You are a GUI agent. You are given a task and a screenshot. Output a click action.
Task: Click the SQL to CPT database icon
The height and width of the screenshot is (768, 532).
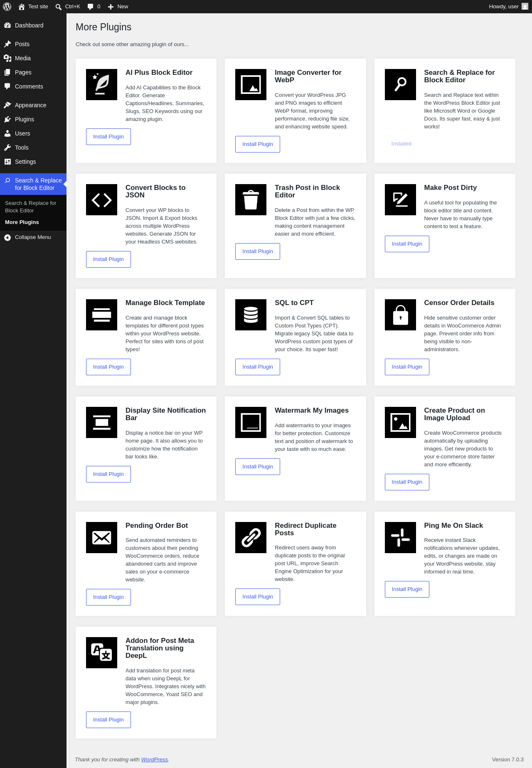tap(251, 315)
